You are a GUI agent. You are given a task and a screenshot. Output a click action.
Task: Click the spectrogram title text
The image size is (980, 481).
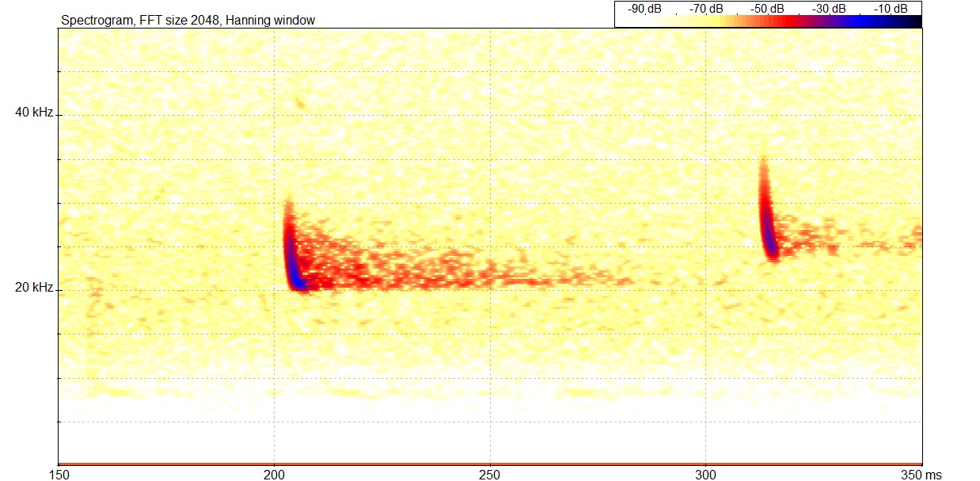(x=188, y=20)
